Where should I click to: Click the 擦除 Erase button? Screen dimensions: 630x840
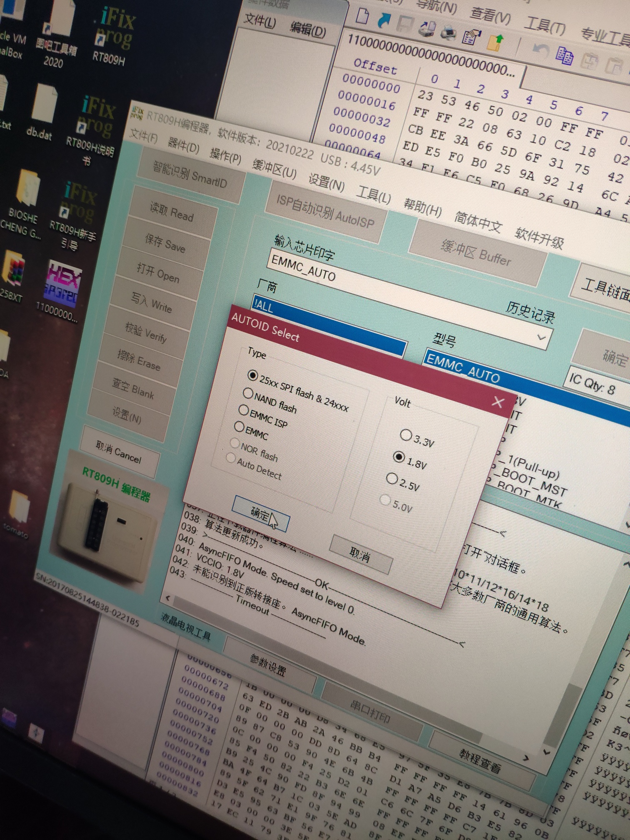[x=139, y=361]
